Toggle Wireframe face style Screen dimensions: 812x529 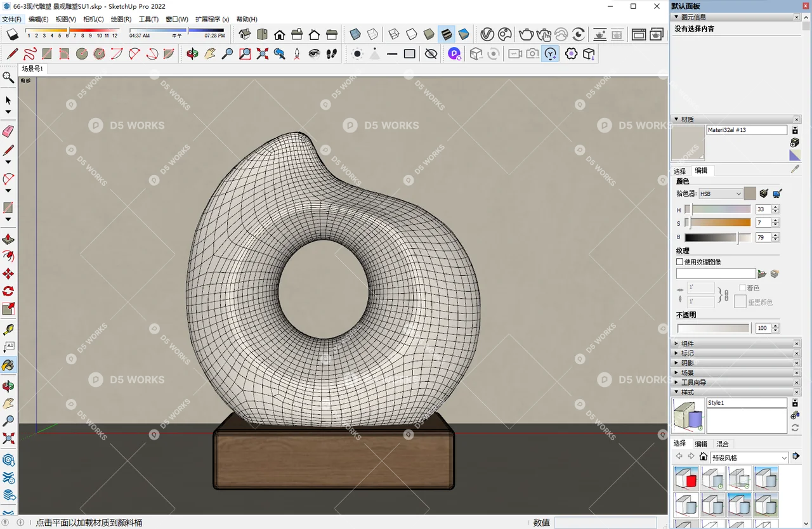[x=394, y=34]
